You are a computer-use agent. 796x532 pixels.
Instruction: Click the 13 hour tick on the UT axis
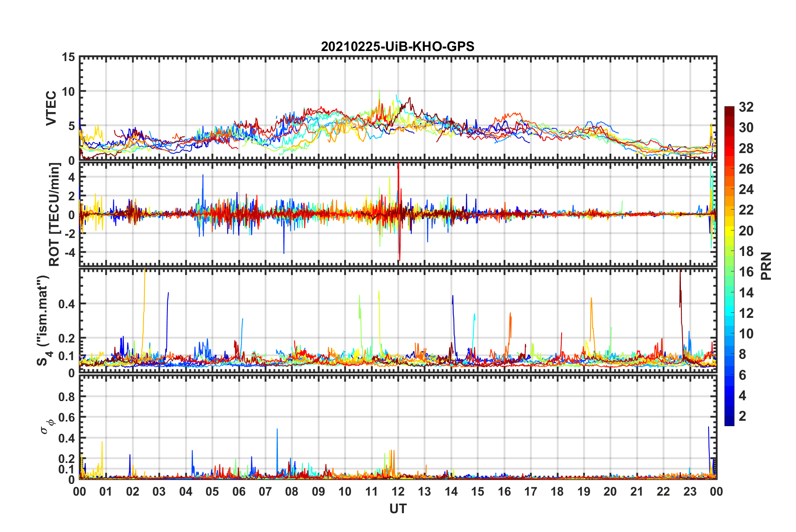[424, 491]
